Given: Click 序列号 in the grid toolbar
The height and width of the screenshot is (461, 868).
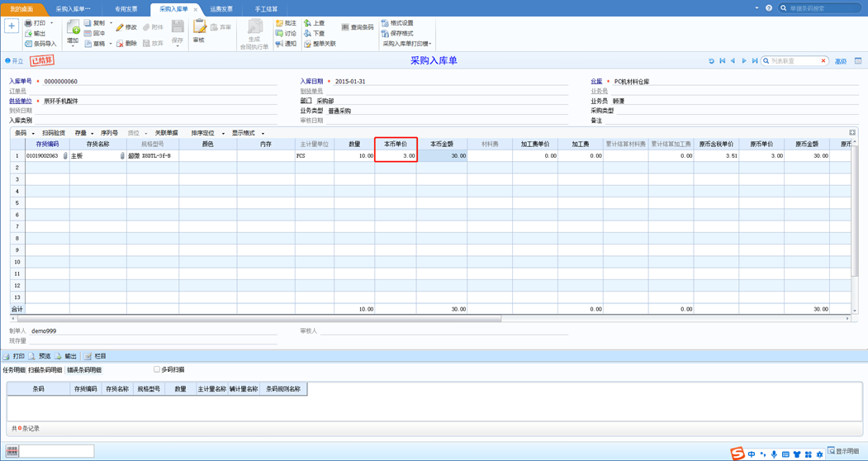Looking at the screenshot, I should point(109,133).
